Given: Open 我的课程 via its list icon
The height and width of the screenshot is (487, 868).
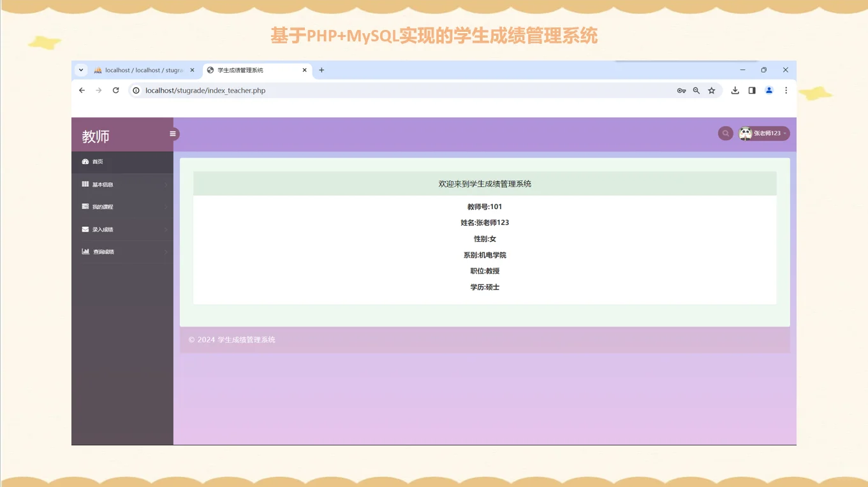Looking at the screenshot, I should click(x=85, y=206).
